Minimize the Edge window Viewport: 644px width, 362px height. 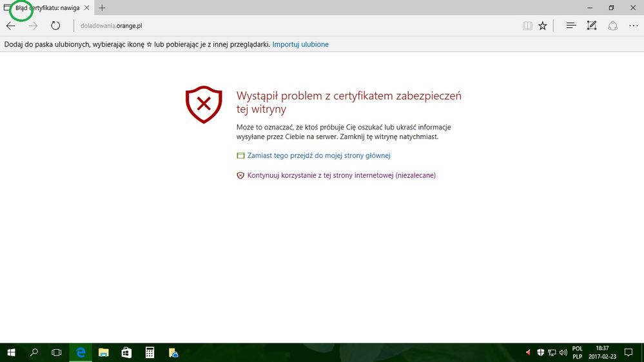coord(589,8)
